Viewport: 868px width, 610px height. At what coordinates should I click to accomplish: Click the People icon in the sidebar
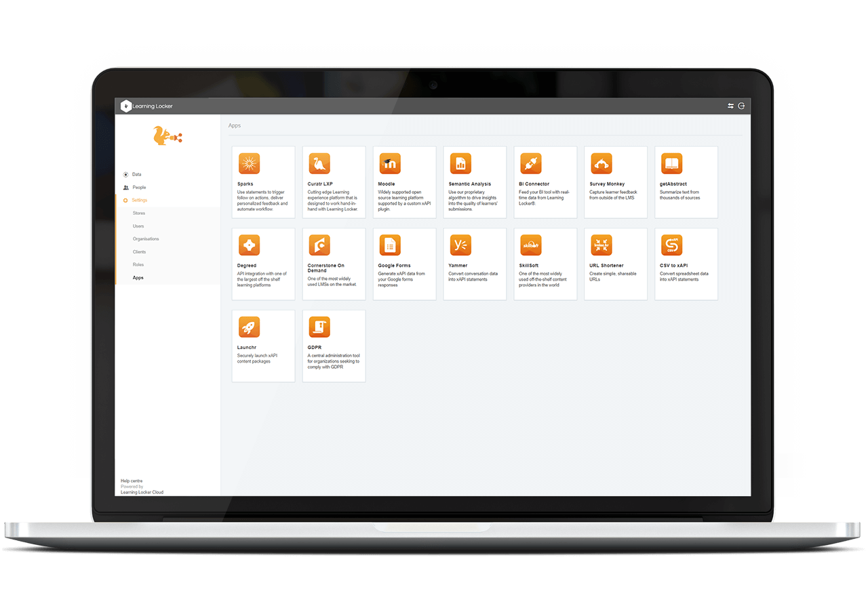click(125, 187)
